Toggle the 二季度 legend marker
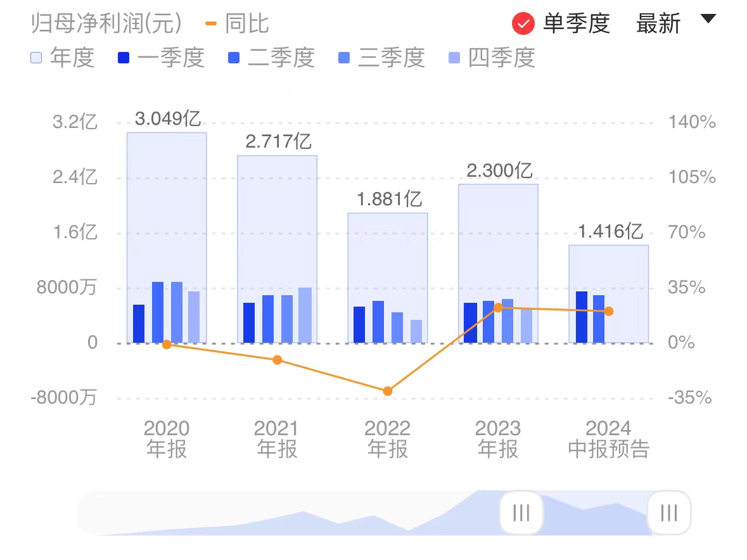Viewport: 747px width, 560px height. click(234, 58)
